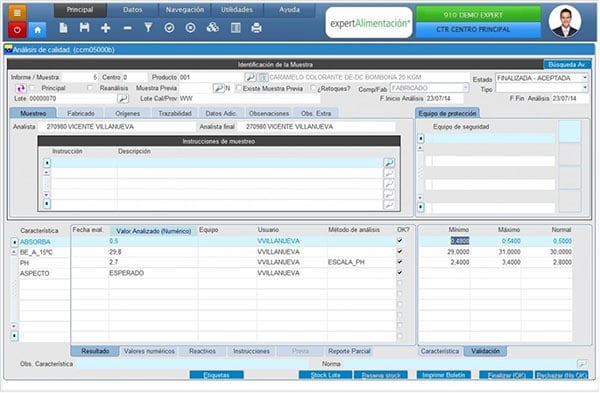This screenshot has width=600, height=393.
Task: Toggle OK checkbox for ABSORBA row
Action: (399, 241)
